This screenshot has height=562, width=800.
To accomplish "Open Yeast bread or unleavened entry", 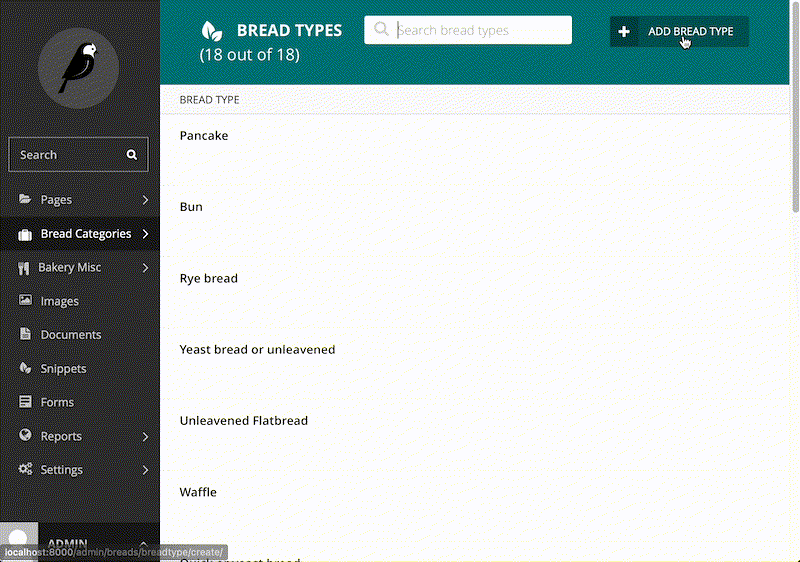I will tap(257, 350).
